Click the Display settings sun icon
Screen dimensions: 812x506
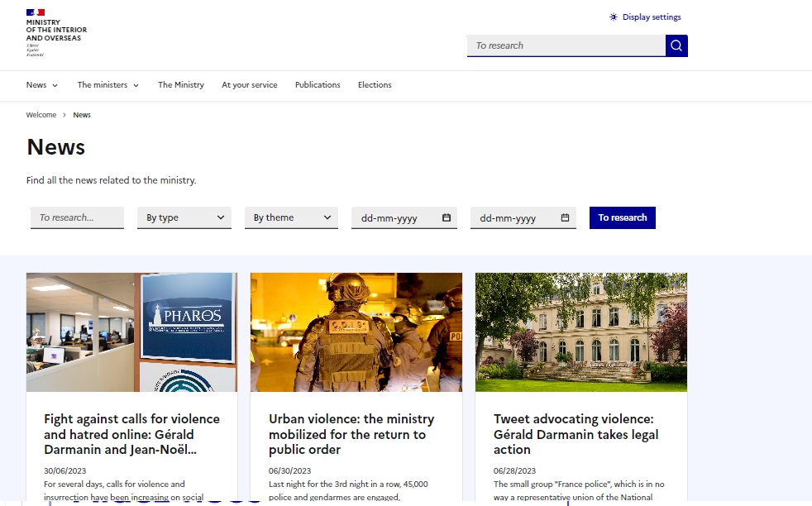click(614, 17)
